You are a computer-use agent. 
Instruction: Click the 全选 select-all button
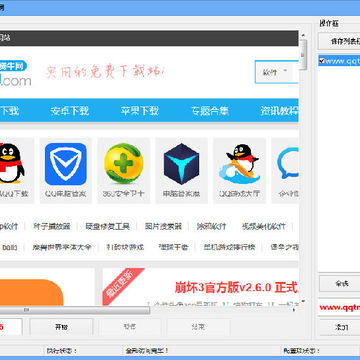coord(340,283)
